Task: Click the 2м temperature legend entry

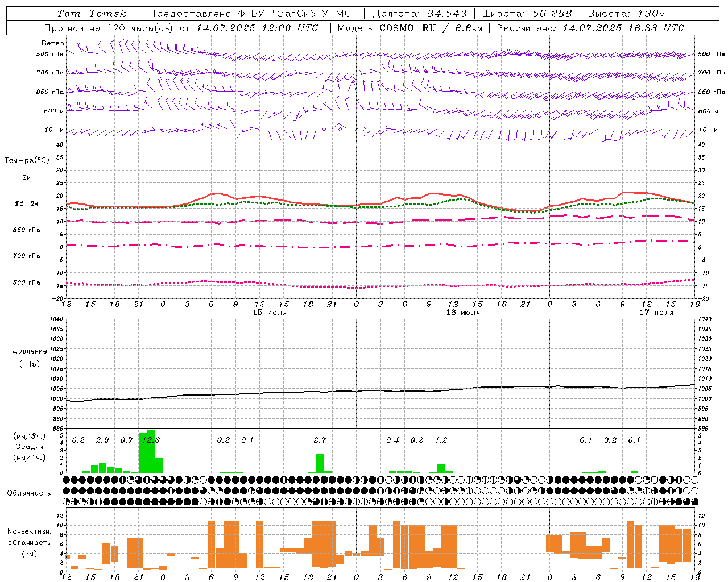Action: (x=27, y=178)
